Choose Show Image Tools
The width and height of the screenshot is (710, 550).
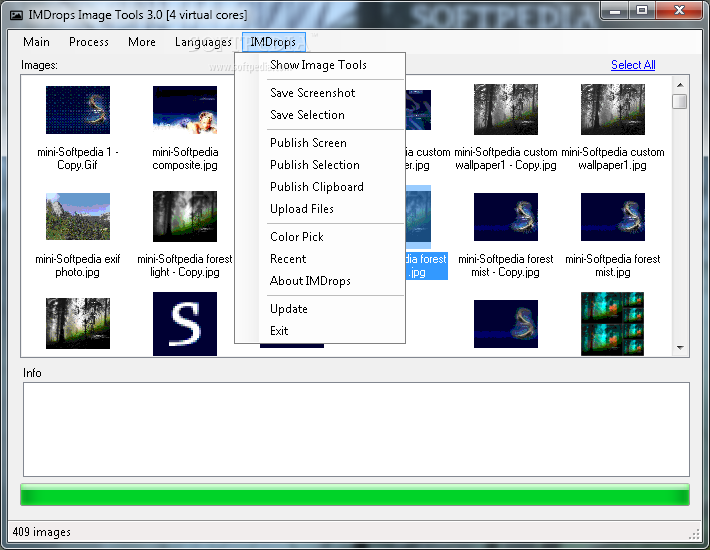click(x=318, y=65)
